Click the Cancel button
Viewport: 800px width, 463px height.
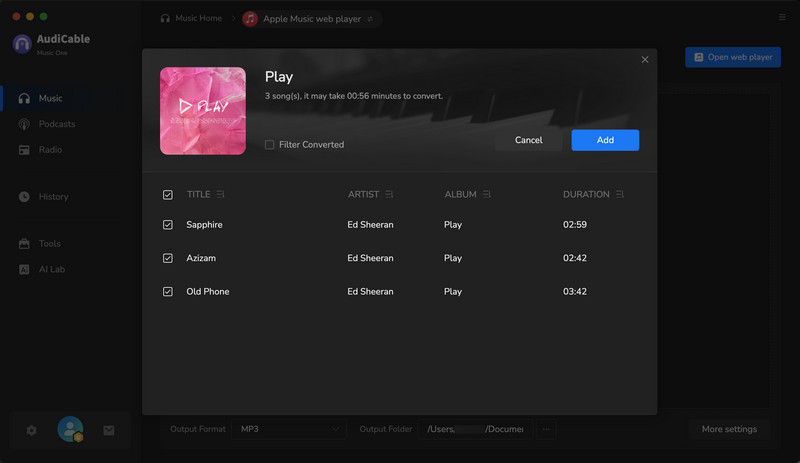tap(529, 140)
